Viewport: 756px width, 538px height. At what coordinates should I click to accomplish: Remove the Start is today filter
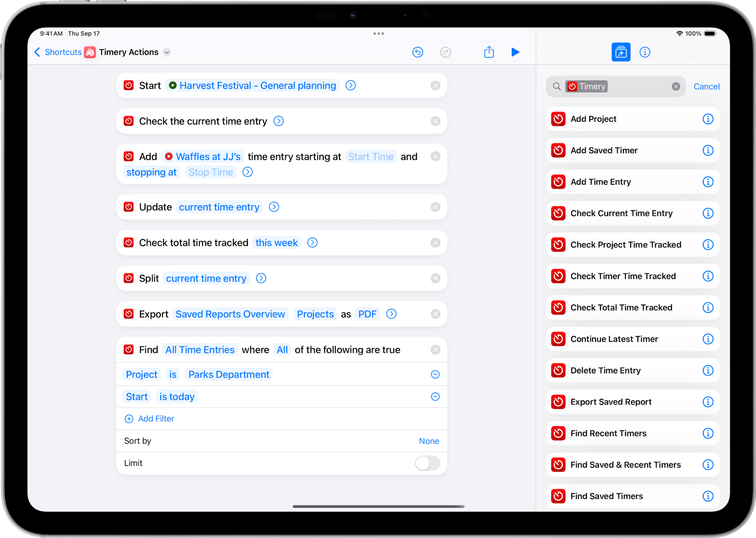tap(435, 397)
